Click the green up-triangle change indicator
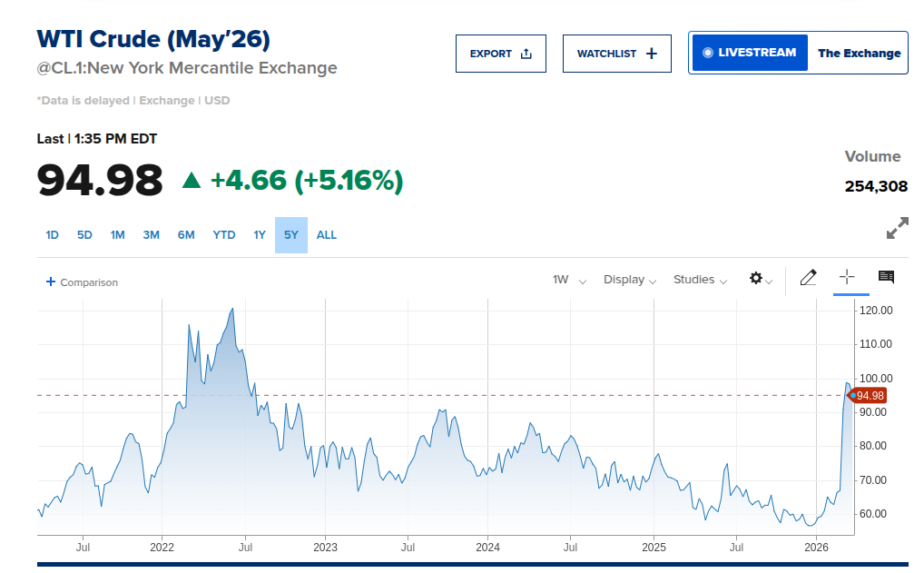The image size is (924, 573). tap(192, 180)
